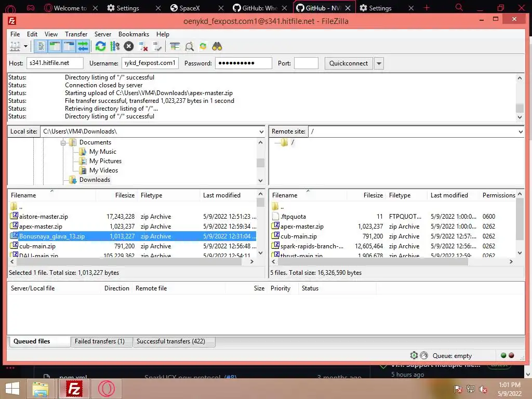This screenshot has height=399, width=532.
Task: Click the Username input field
Action: [x=150, y=63]
